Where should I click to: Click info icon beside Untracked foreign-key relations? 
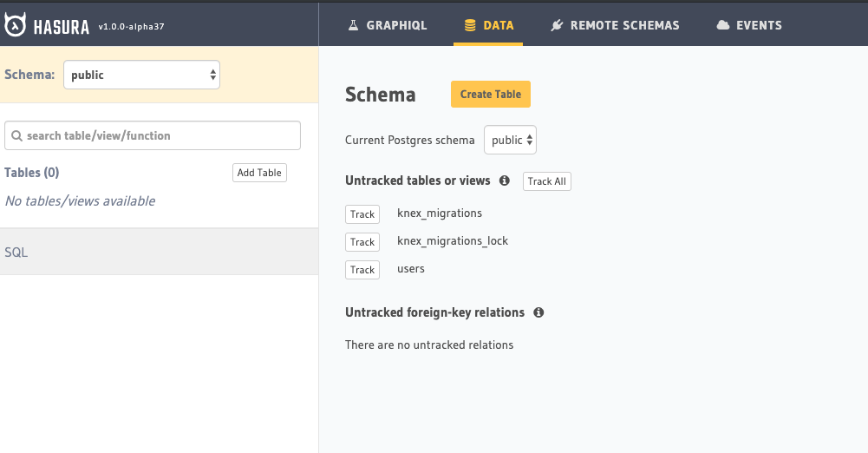(538, 312)
